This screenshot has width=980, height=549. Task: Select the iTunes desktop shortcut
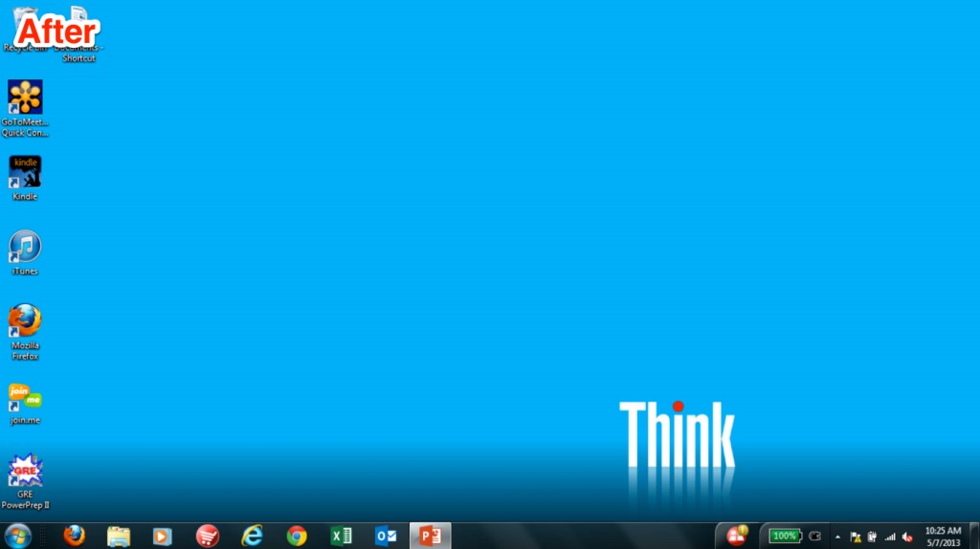pyautogui.click(x=25, y=248)
